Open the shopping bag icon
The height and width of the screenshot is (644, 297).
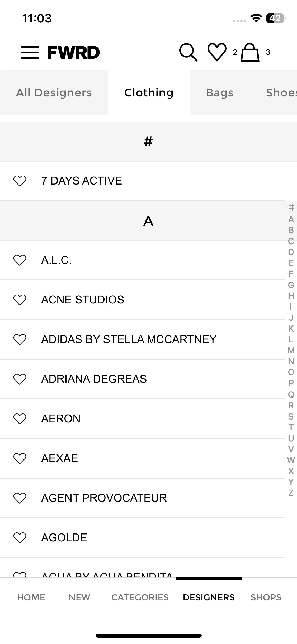[250, 52]
